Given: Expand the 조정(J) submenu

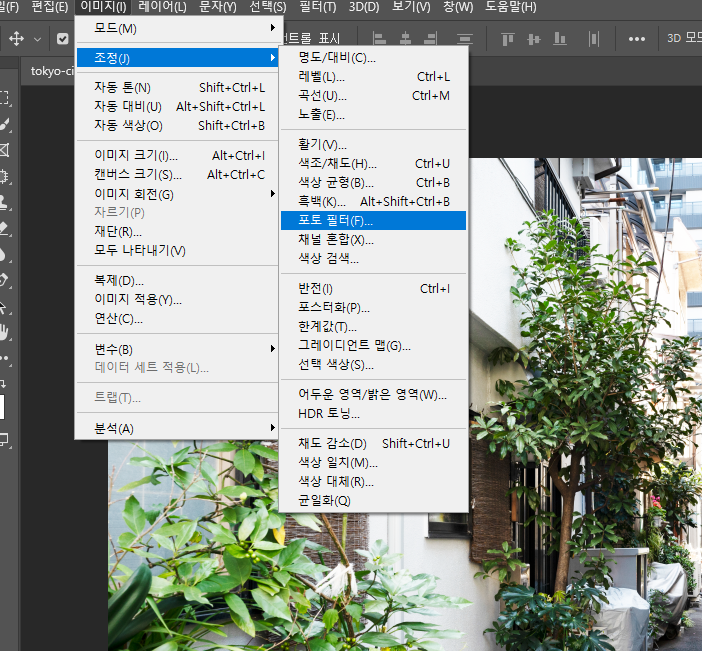Looking at the screenshot, I should 177,58.
